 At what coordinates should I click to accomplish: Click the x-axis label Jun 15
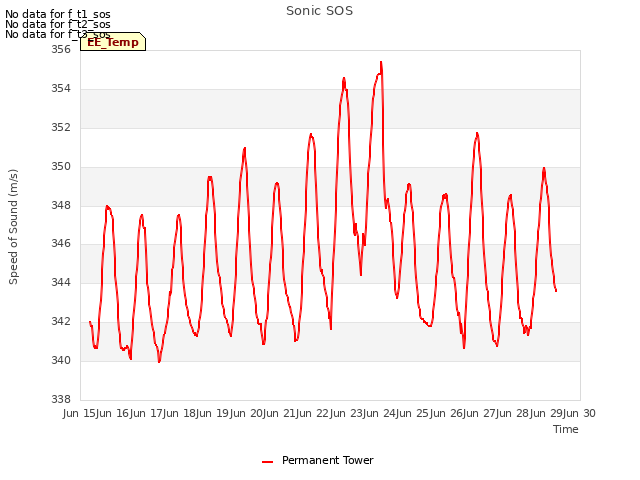[80, 413]
